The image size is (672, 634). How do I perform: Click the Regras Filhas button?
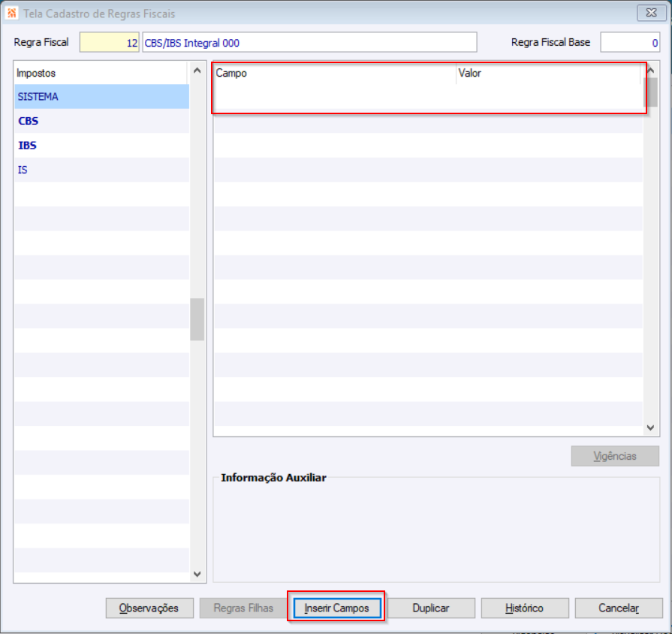point(243,608)
